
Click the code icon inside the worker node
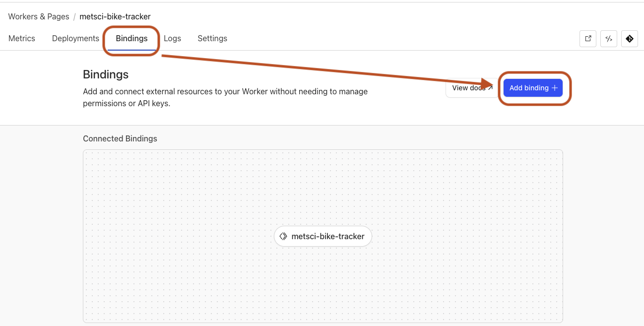(x=283, y=236)
